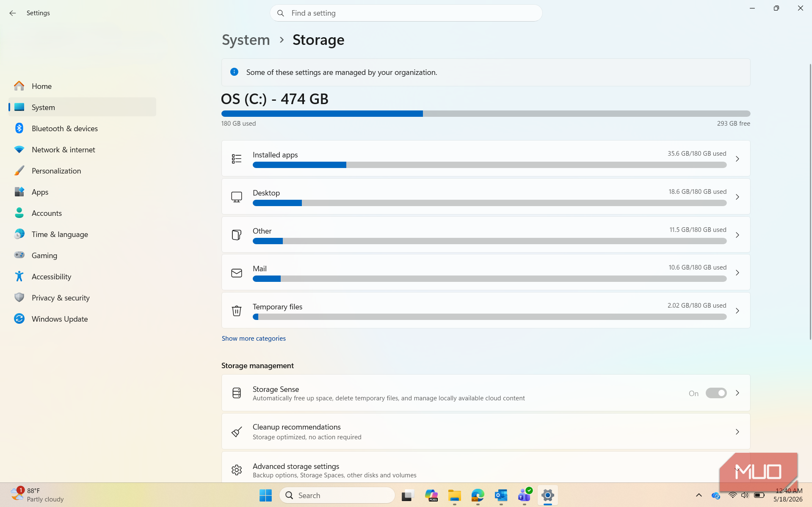Click the Cleanup recommendations broom icon
The height and width of the screenshot is (507, 812).
point(237,432)
